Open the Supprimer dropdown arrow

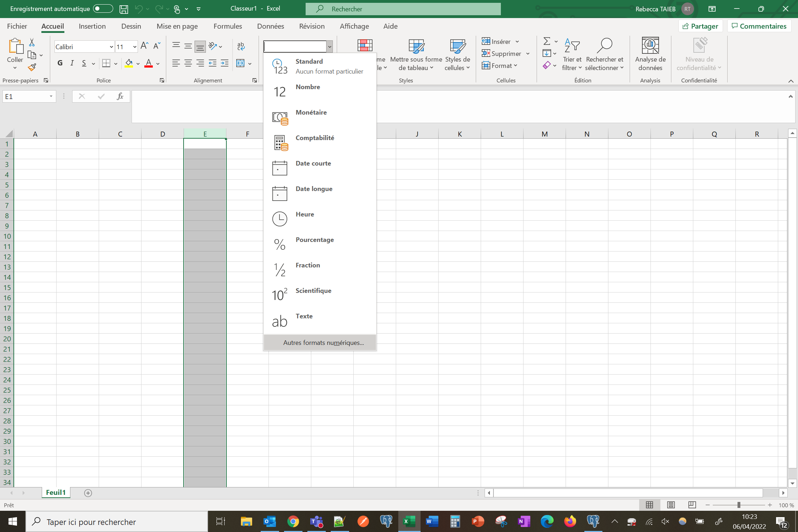(528, 54)
